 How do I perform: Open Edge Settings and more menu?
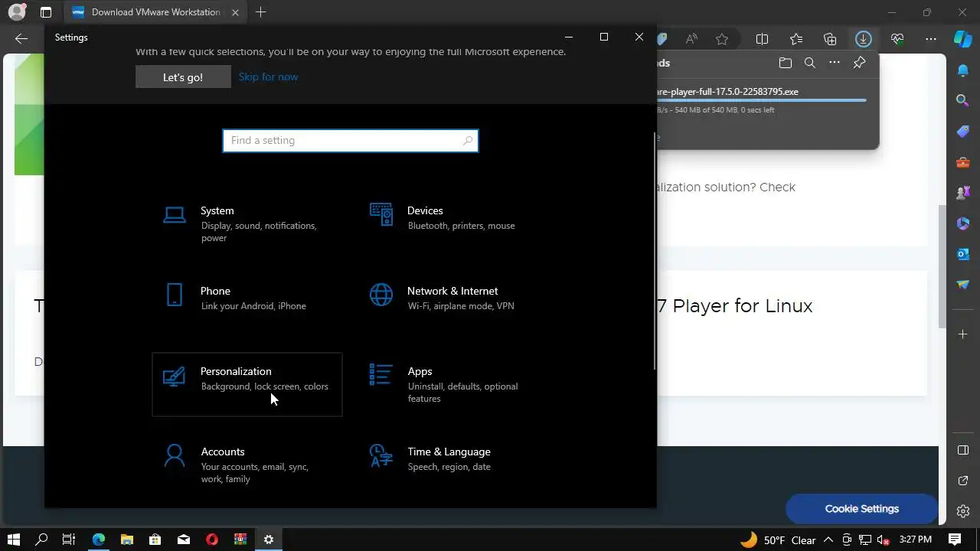tap(931, 39)
